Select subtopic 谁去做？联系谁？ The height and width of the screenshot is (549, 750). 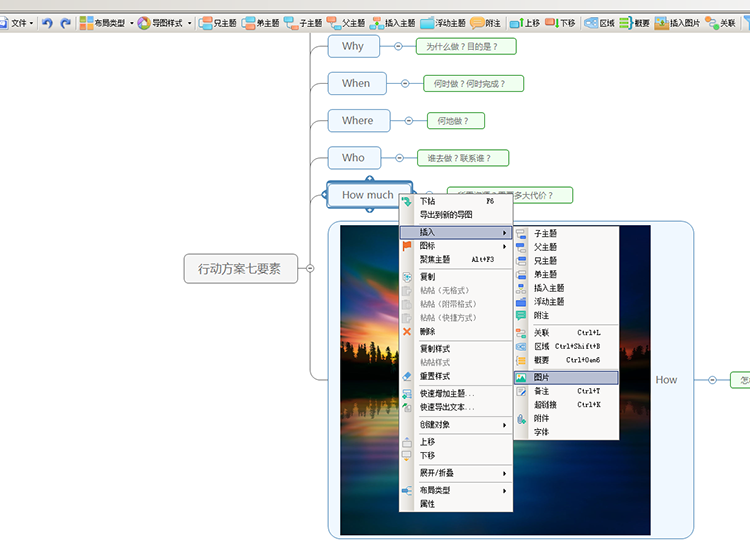(463, 158)
